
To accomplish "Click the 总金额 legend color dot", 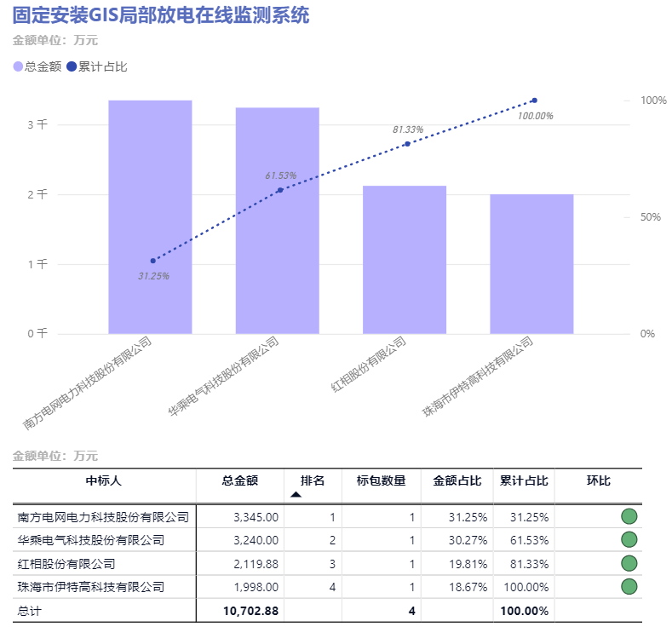I will pyautogui.click(x=18, y=66).
